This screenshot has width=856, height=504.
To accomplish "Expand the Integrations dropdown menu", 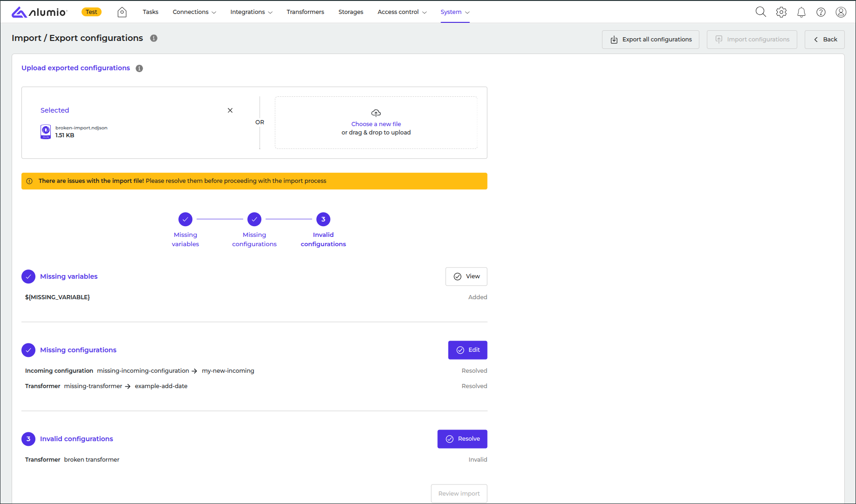I will pyautogui.click(x=251, y=12).
